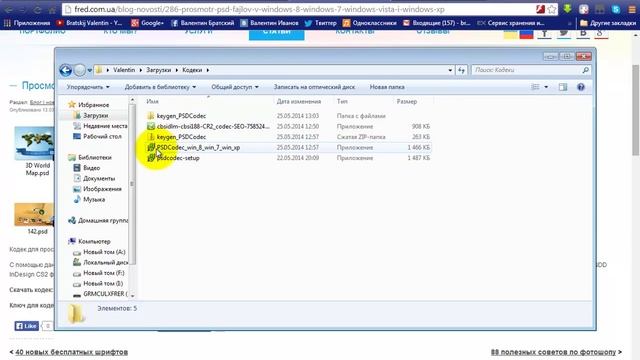Click the Размер column header
Image resolution: width=640 pixels, height=360 pixels.
click(407, 101)
